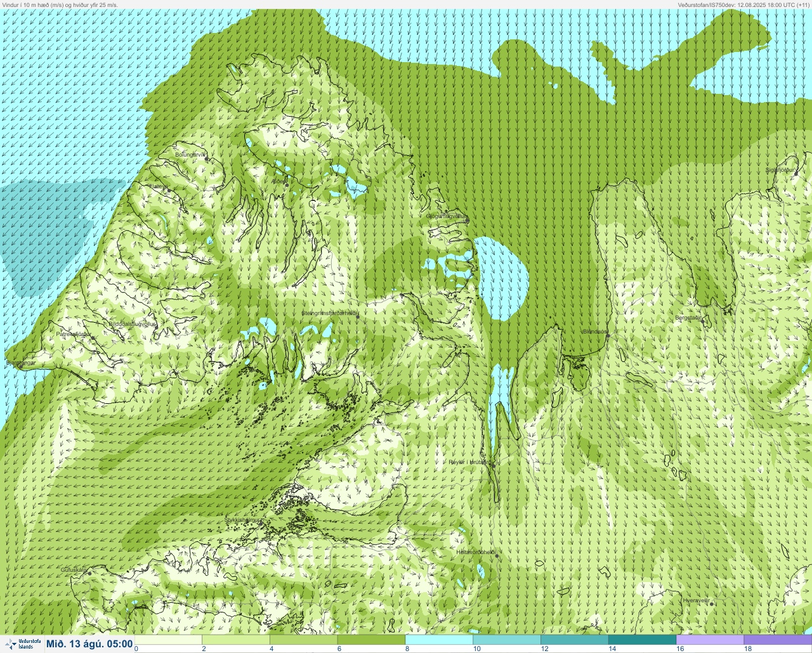Click the model run info 12.08.2025 18:00 UTC
The image size is (812, 653).
(743, 4)
